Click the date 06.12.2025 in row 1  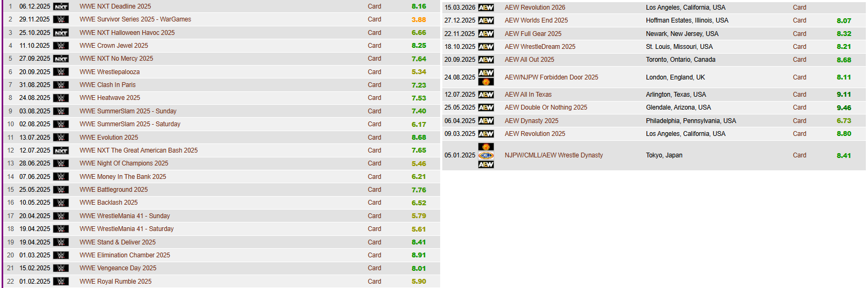pos(35,6)
